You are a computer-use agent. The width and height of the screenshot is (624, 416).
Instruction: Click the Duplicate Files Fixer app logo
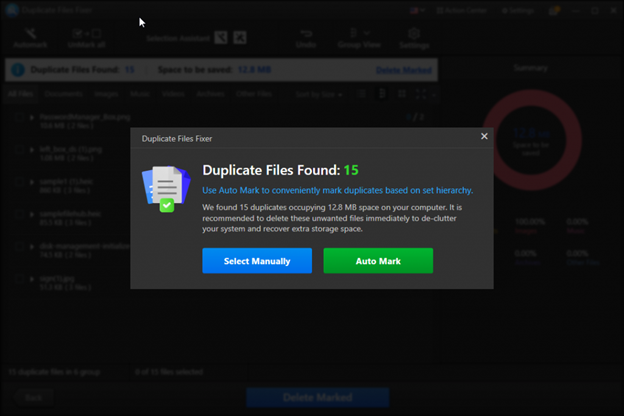(12, 10)
